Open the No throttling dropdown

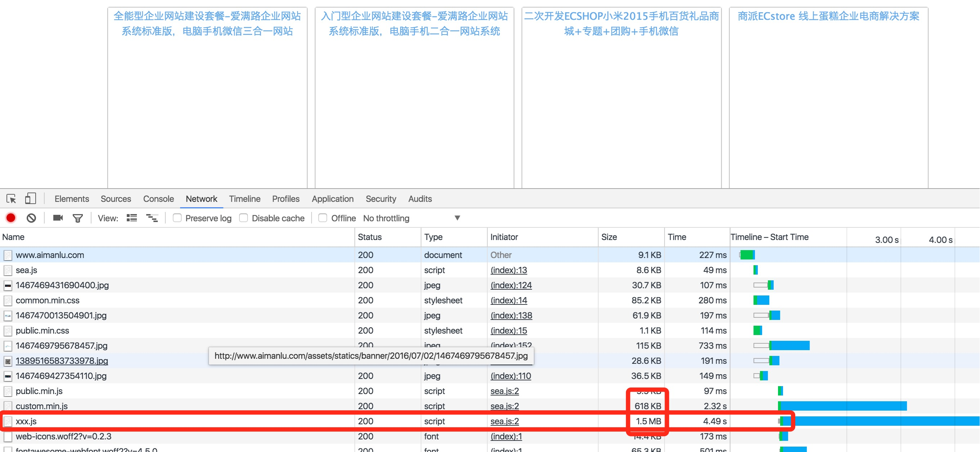[x=386, y=218]
